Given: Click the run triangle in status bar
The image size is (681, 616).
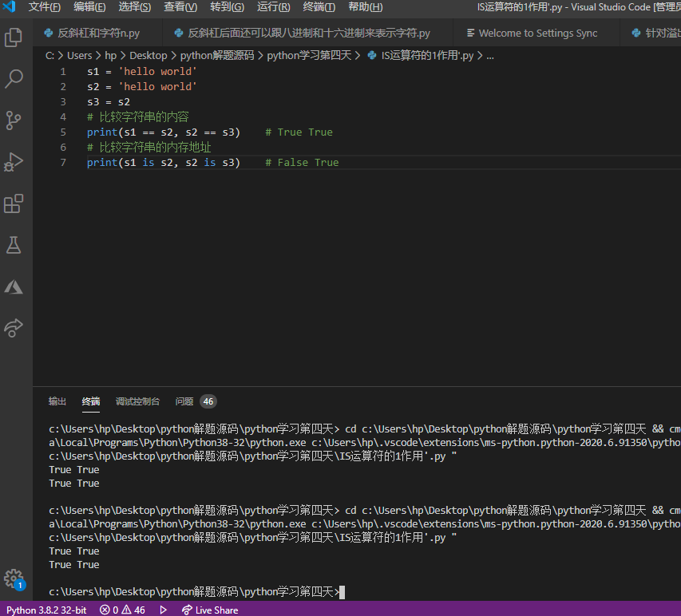Looking at the screenshot, I should [164, 610].
